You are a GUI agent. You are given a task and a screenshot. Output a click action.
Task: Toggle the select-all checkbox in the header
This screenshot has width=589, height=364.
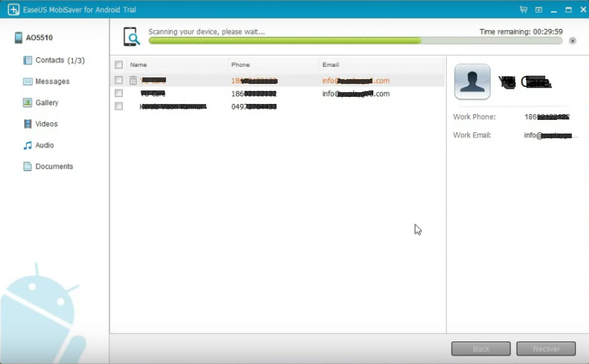[119, 64]
